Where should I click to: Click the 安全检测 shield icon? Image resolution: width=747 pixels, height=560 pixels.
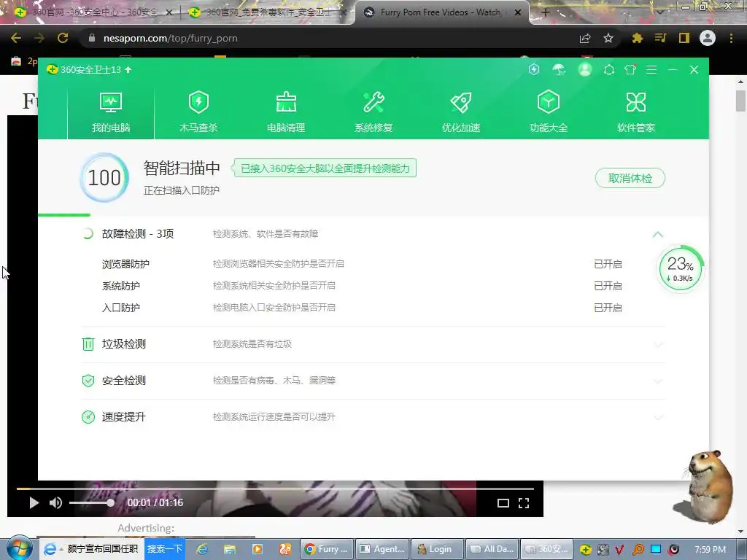coord(88,381)
